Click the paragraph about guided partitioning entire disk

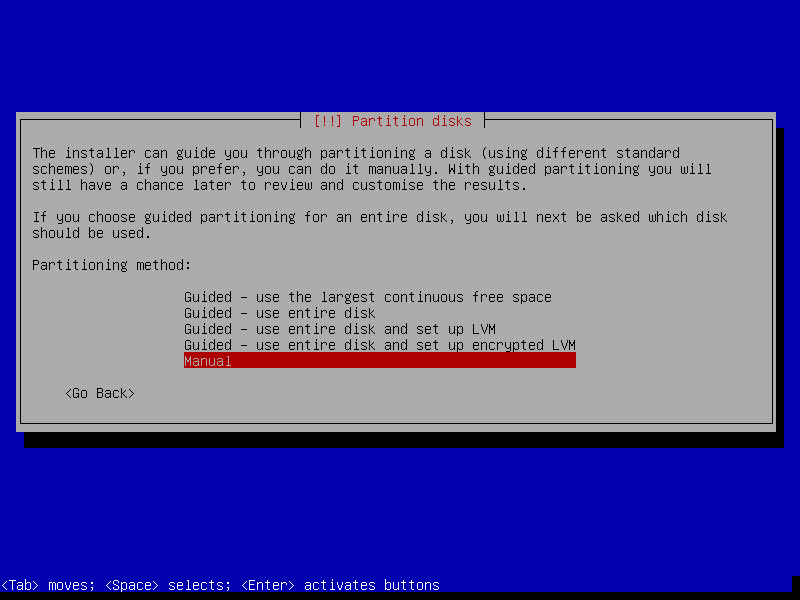[380, 225]
